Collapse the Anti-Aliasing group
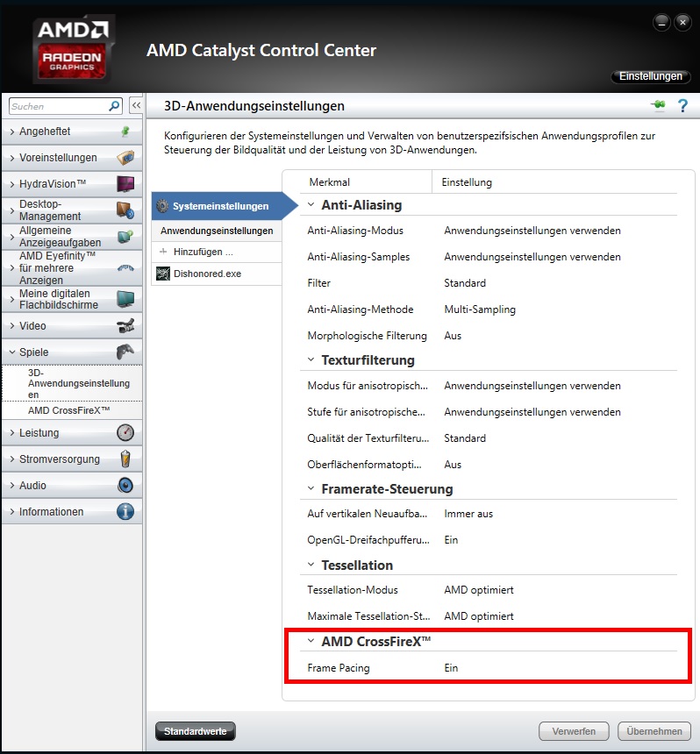This screenshot has width=700, height=754. [x=311, y=205]
